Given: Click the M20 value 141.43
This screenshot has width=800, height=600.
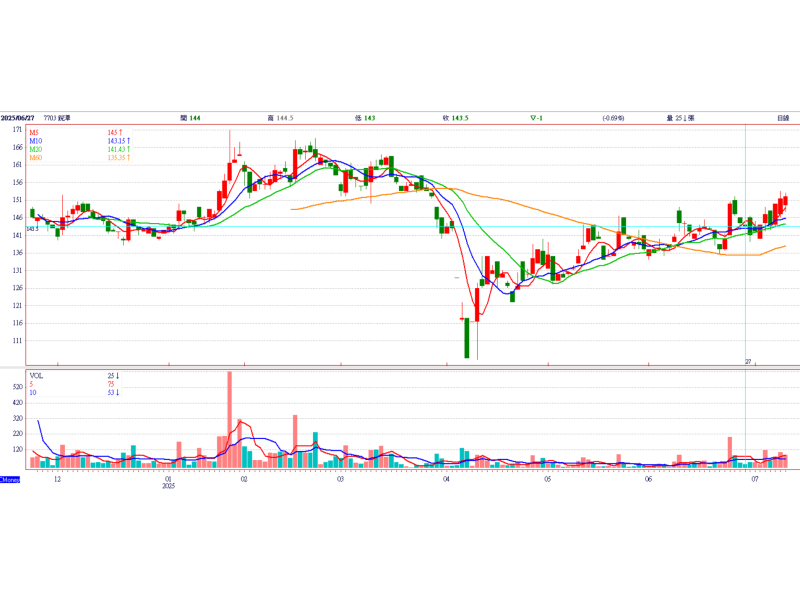Looking at the screenshot, I should tap(118, 149).
